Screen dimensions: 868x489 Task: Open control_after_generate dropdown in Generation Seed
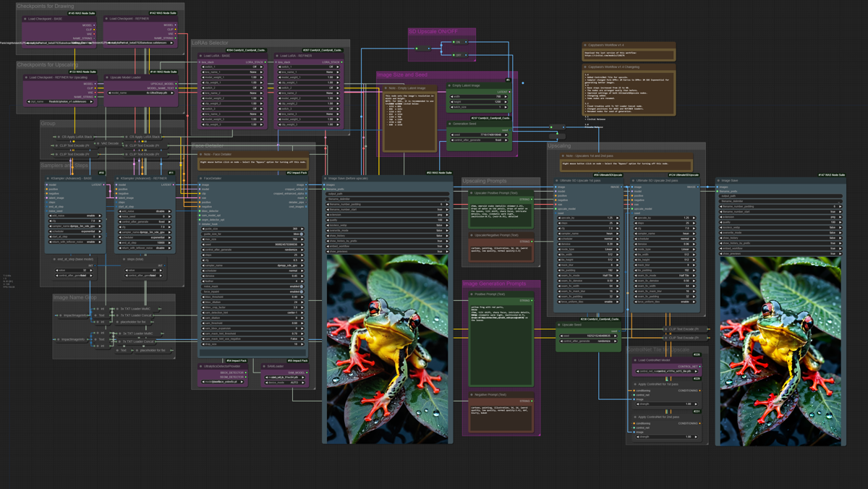[479, 140]
